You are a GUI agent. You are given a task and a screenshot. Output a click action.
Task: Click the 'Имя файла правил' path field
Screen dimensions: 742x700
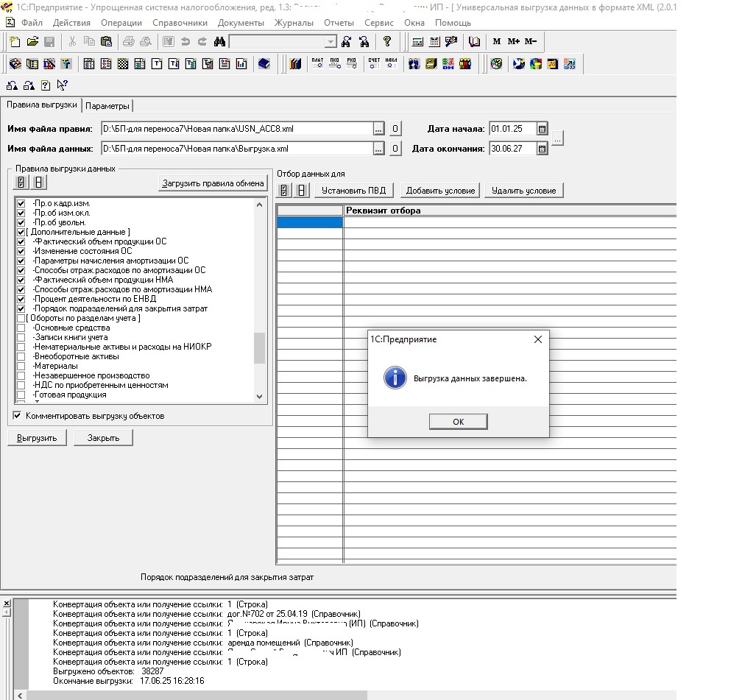pyautogui.click(x=238, y=129)
